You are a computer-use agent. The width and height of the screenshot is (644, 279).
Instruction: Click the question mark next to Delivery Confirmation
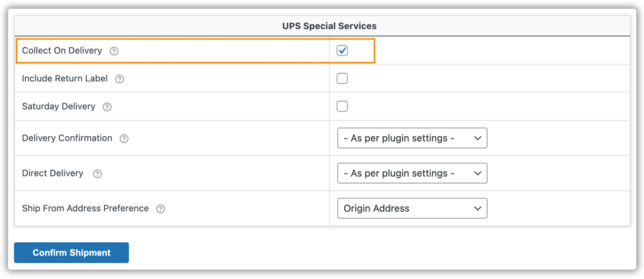[124, 139]
